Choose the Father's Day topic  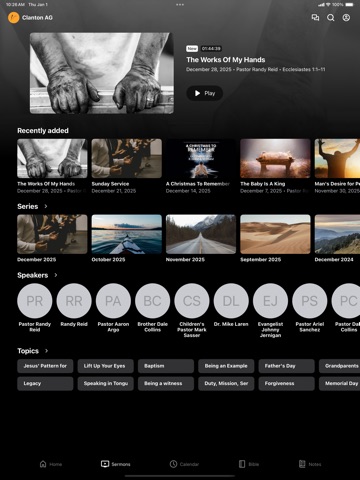click(x=287, y=366)
